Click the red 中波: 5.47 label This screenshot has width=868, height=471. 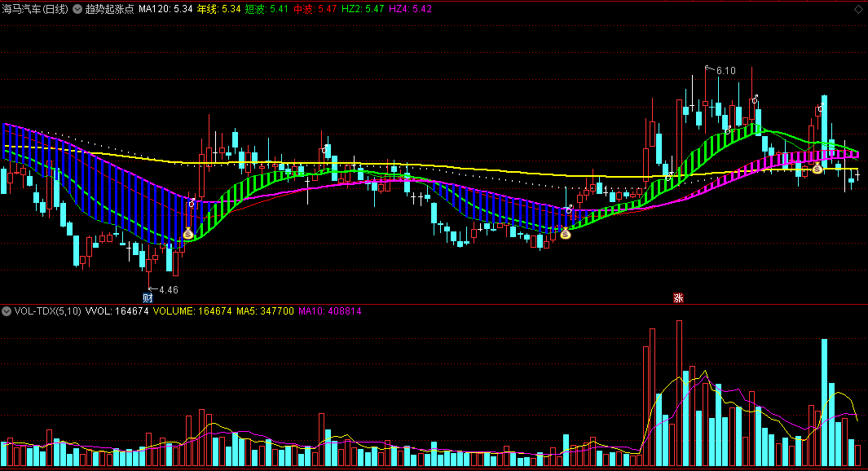315,9
